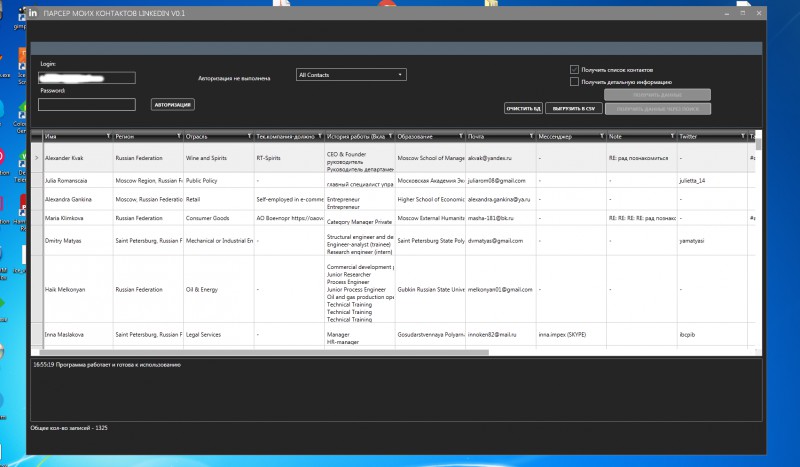This screenshot has width=800, height=467.
Task: Click the filter icon in Образование column
Action: pos(461,136)
